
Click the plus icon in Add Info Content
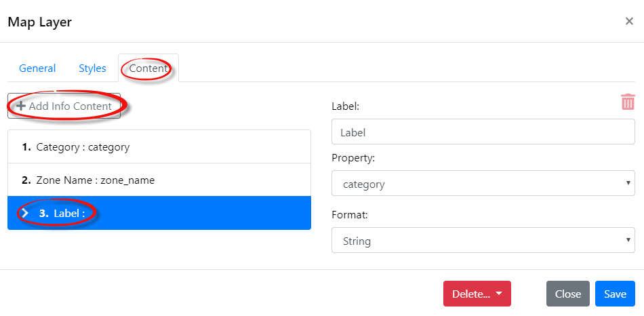click(21, 106)
